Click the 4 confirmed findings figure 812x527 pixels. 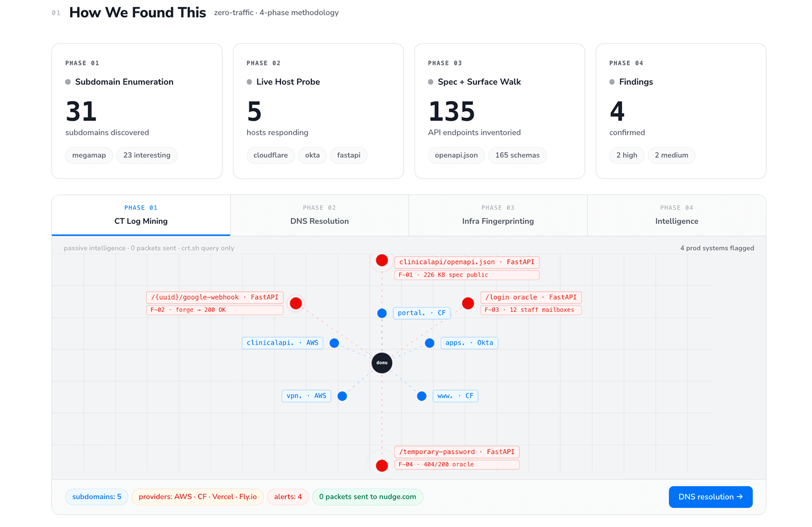click(x=617, y=111)
